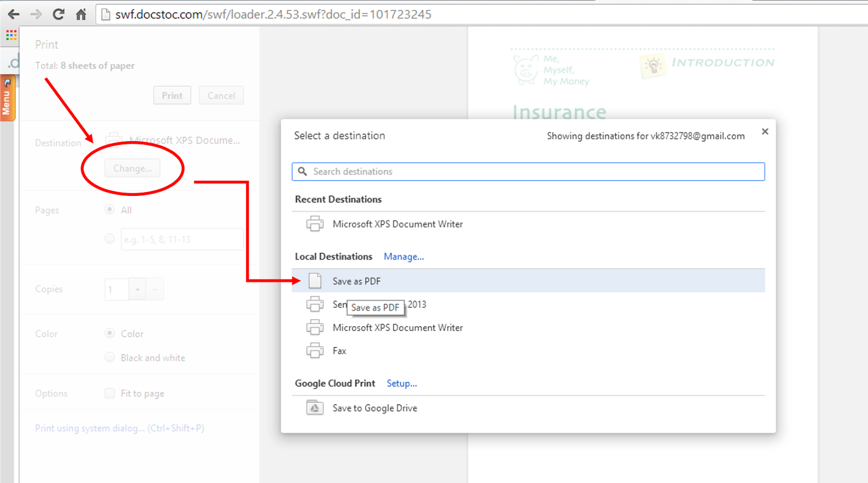The image size is (868, 483).
Task: Click the Microsoft XPS Docume... destination name in the print panel
Action: point(184,140)
